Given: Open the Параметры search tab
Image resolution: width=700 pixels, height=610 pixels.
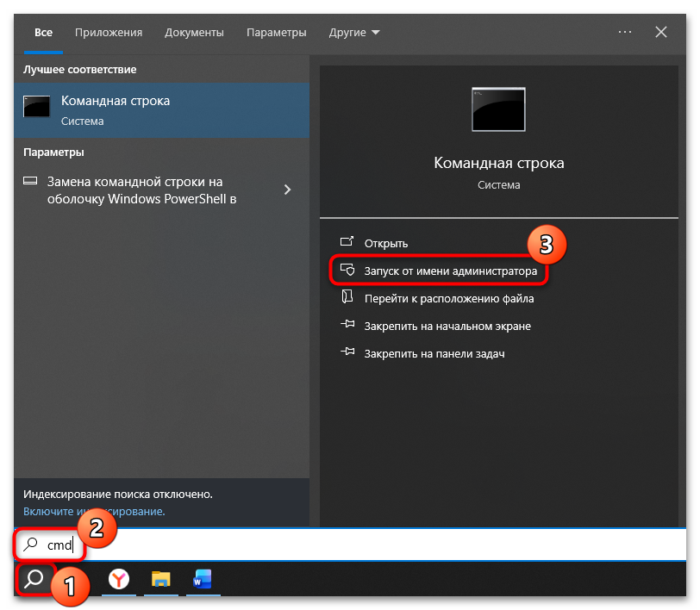Looking at the screenshot, I should (277, 33).
